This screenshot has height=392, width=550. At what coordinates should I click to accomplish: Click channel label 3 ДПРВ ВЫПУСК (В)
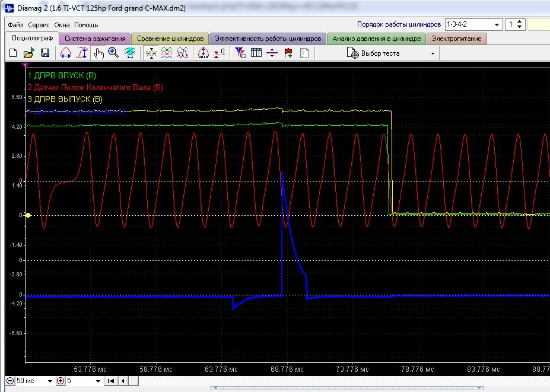pyautogui.click(x=65, y=99)
